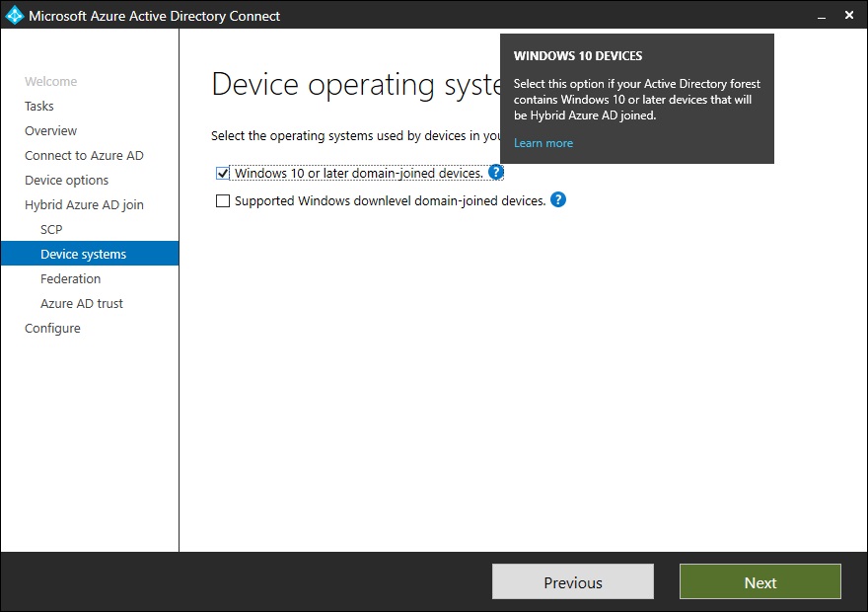Open the Device options step
The height and width of the screenshot is (612, 868).
click(66, 180)
